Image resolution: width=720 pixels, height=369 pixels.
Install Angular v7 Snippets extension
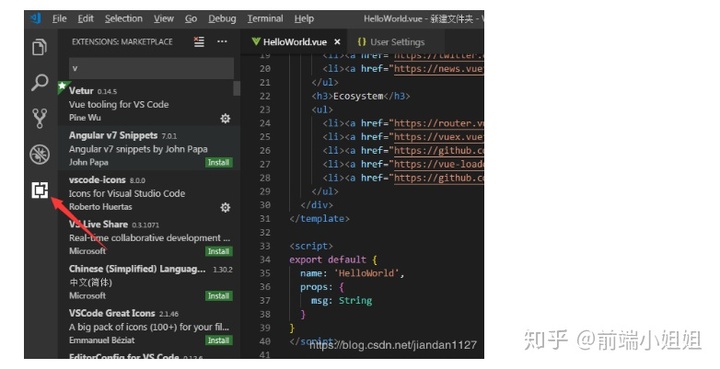point(219,162)
